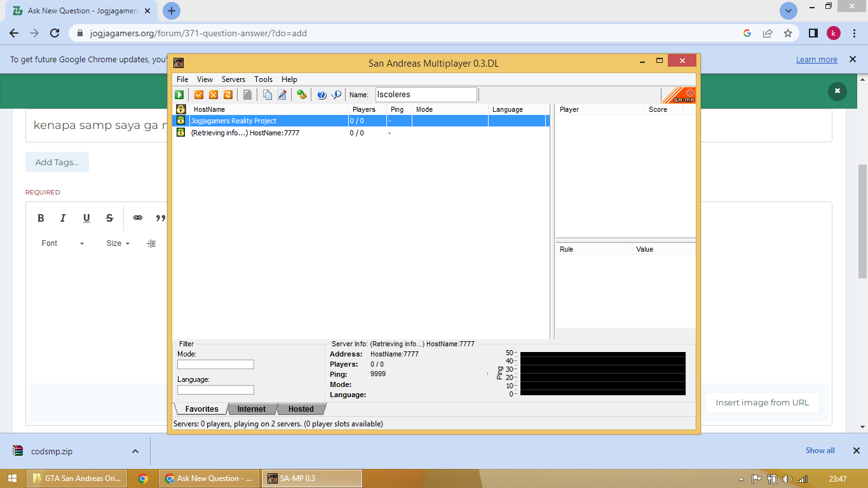Screen dimensions: 868x488
Task: Show hidden tray icons arrow
Action: pos(742,479)
